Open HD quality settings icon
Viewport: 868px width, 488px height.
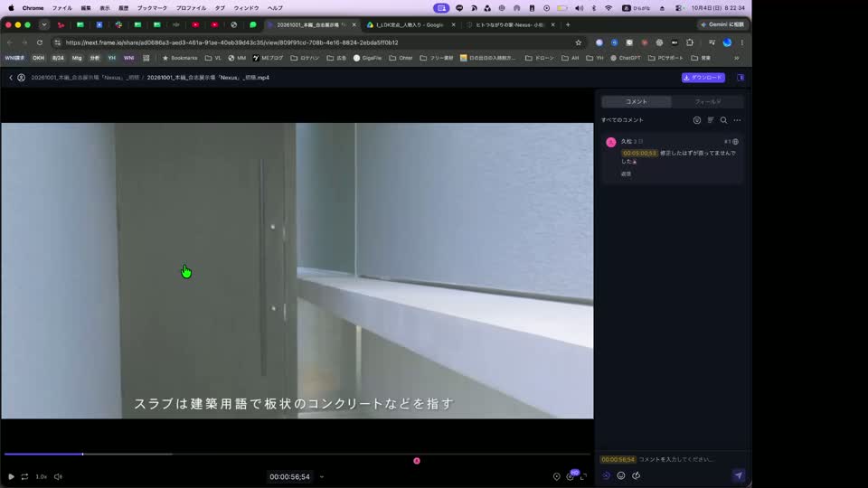pyautogui.click(x=571, y=476)
